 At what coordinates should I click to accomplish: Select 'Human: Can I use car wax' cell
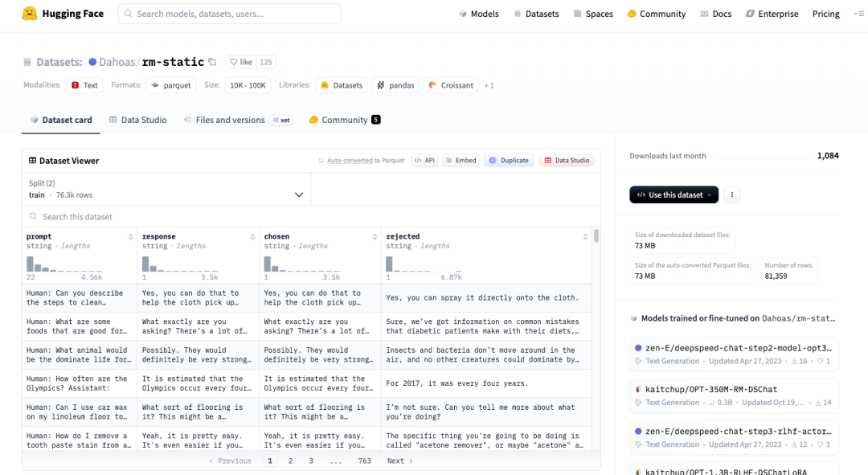[80, 412]
